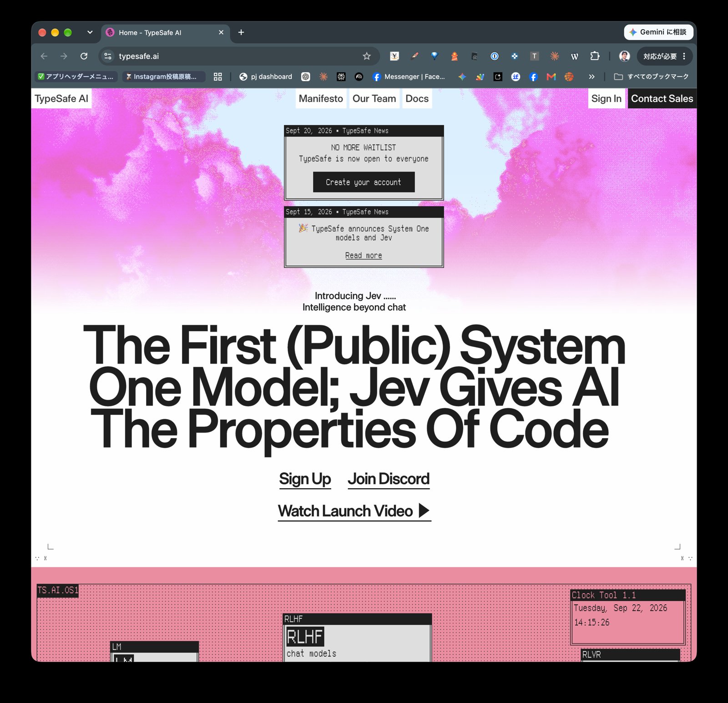This screenshot has width=728, height=703.
Task: Click the TS.AI.OS1 label
Action: click(58, 590)
